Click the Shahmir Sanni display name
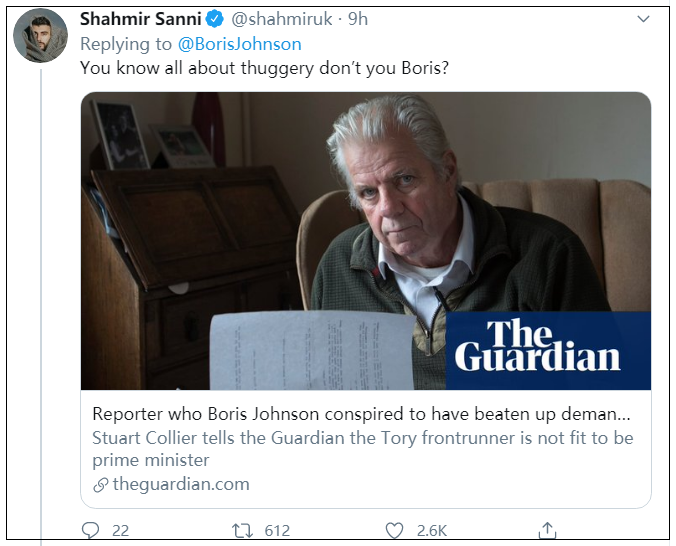The image size is (676, 546). pyautogui.click(x=140, y=19)
